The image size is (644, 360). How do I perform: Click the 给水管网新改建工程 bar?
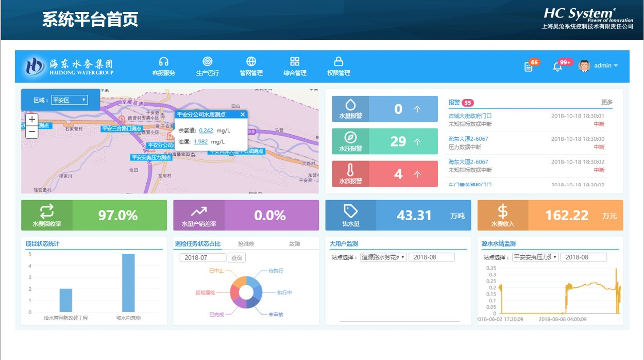click(66, 301)
